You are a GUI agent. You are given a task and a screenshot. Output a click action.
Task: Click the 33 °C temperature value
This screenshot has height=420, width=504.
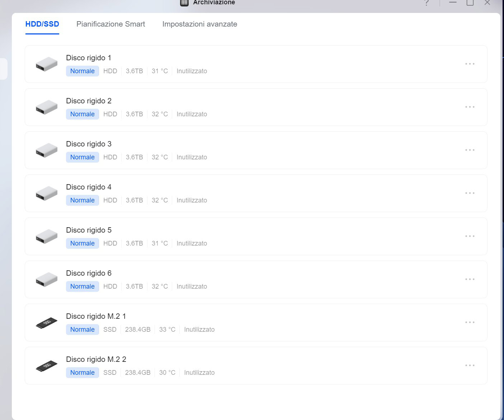pos(167,330)
